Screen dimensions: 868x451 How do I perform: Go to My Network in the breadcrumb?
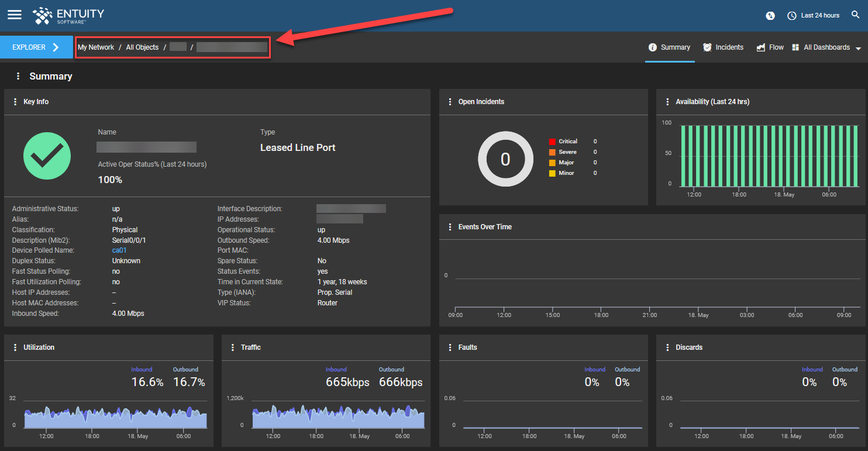pos(96,47)
